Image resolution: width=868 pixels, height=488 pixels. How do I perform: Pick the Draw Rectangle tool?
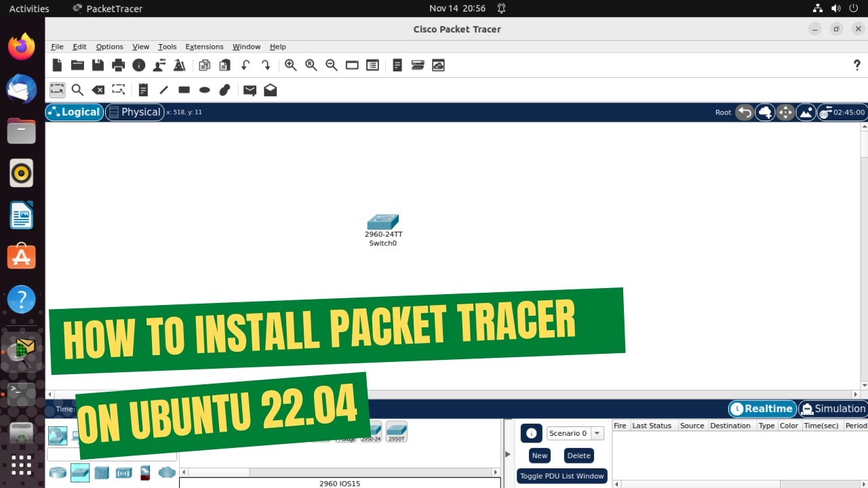(184, 89)
